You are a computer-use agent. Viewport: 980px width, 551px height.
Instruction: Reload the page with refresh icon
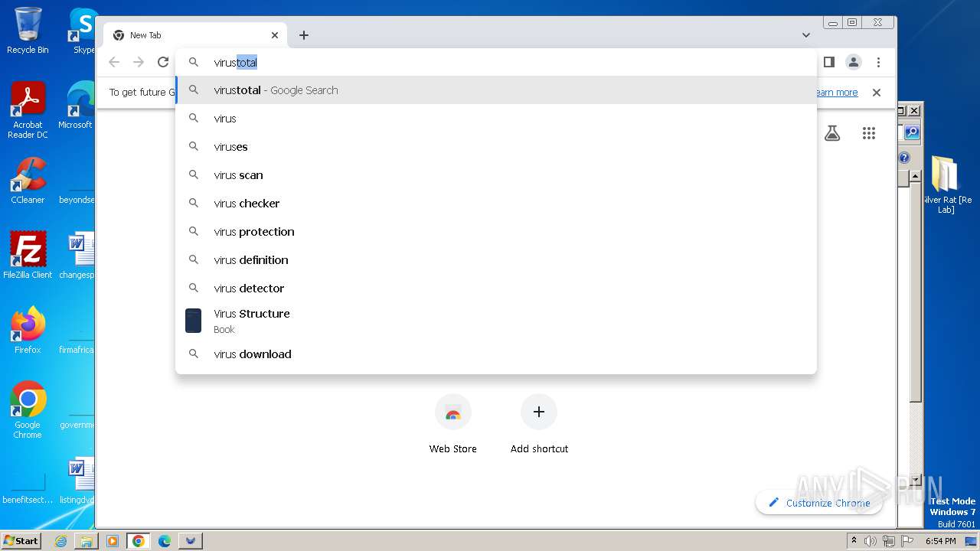[x=163, y=62]
